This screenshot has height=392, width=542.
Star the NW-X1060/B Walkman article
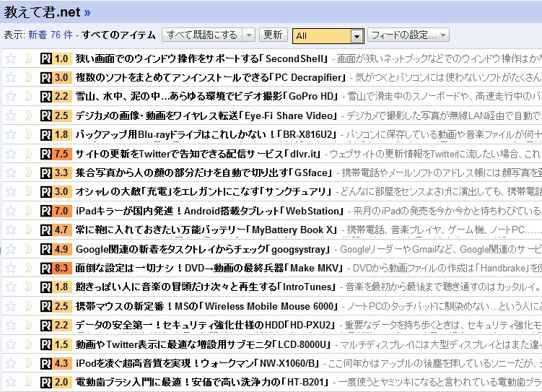tap(11, 363)
